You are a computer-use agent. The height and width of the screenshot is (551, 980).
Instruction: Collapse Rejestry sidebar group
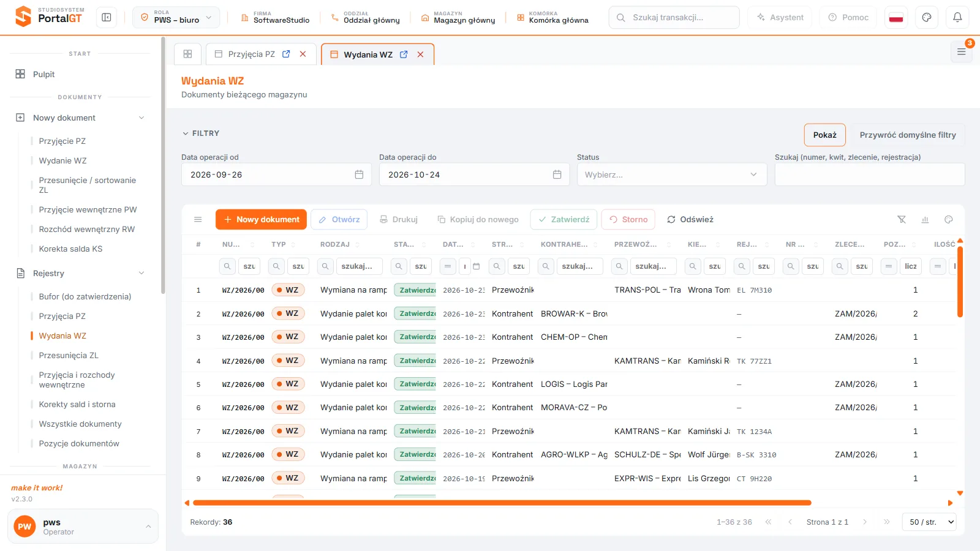click(141, 273)
